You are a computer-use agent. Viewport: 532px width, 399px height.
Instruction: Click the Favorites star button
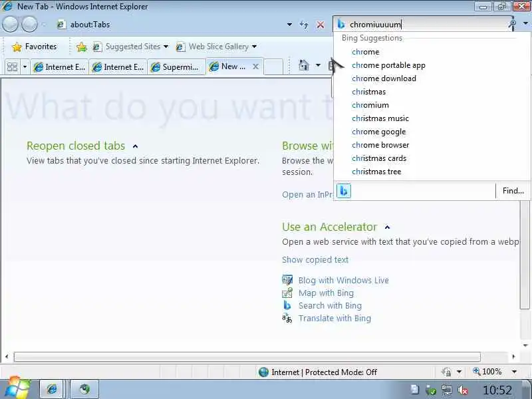35,47
